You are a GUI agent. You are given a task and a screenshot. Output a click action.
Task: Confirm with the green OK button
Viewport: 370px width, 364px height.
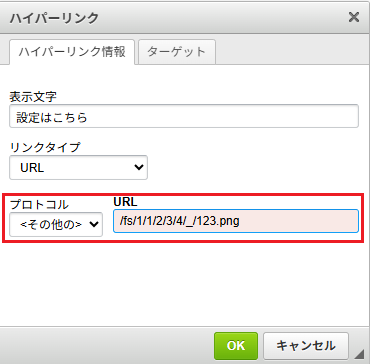(x=236, y=346)
